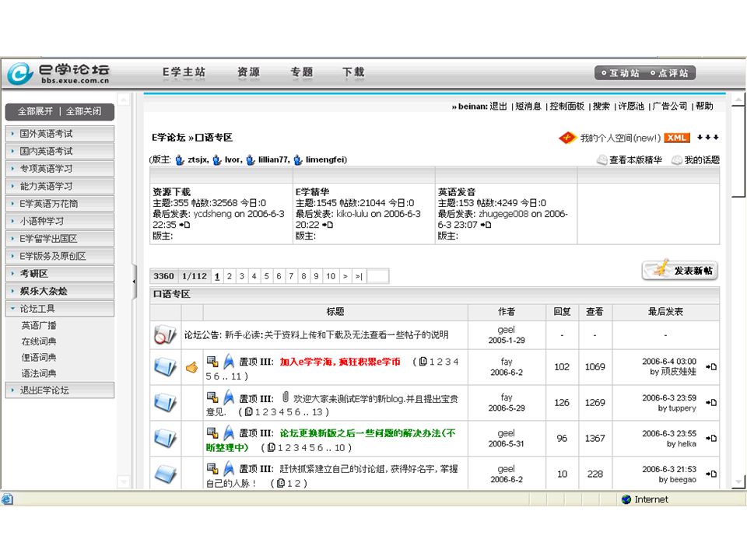Open 在线词典 in 论坛工具
The height and width of the screenshot is (560, 747).
pos(39,341)
